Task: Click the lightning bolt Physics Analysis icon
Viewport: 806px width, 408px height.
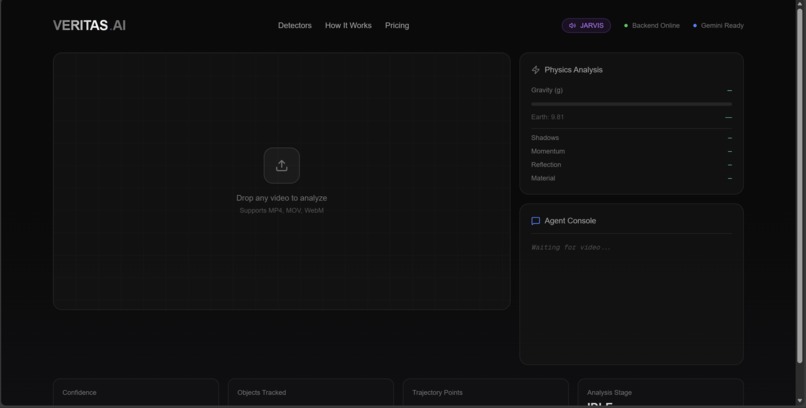Action: coord(536,70)
